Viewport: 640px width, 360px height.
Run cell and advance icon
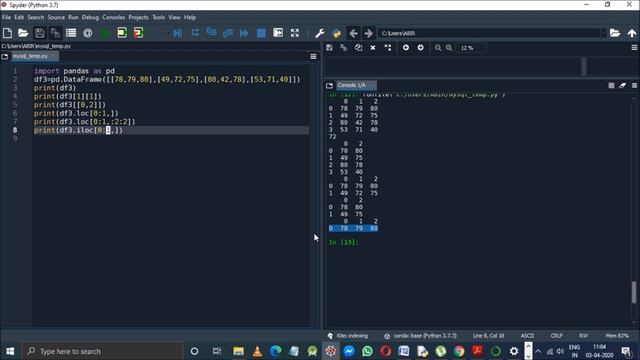pyautogui.click(x=138, y=33)
